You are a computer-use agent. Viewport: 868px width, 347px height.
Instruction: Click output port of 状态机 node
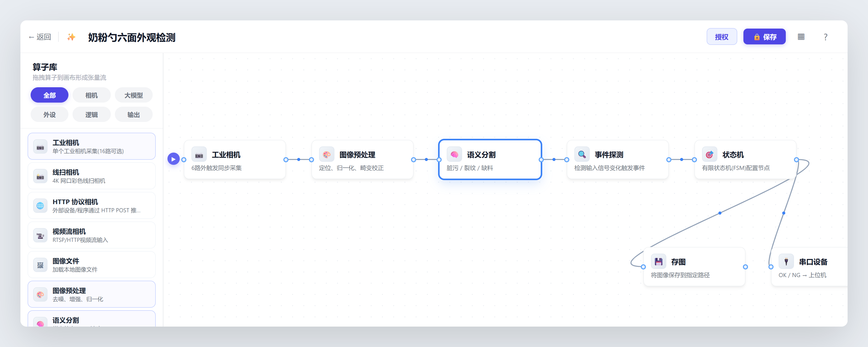coord(797,160)
